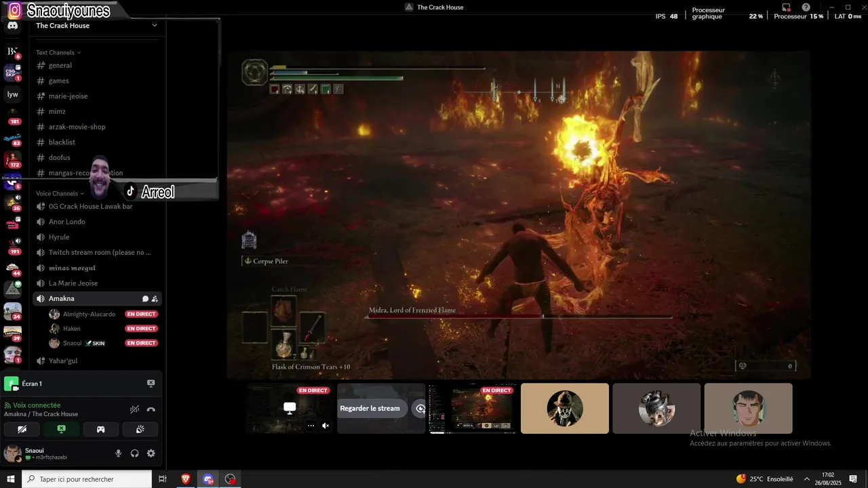Collapse the Text Channels category

(x=58, y=52)
